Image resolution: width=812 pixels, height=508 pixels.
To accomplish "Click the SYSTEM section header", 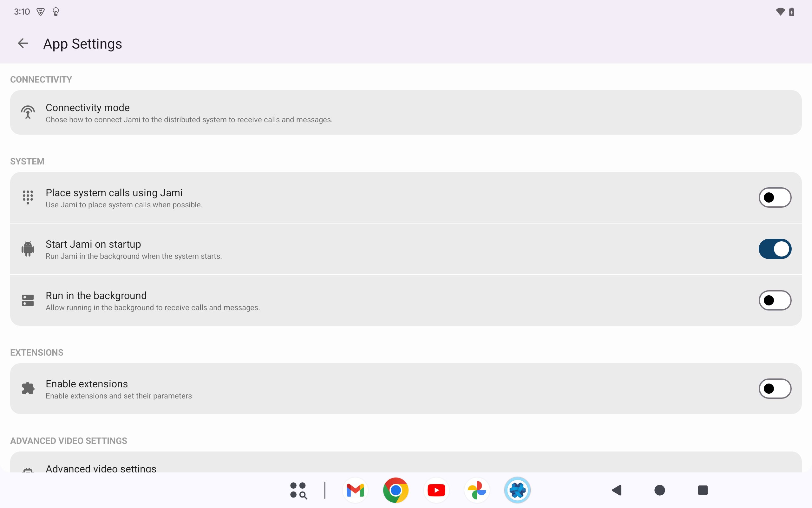I will 27,162.
